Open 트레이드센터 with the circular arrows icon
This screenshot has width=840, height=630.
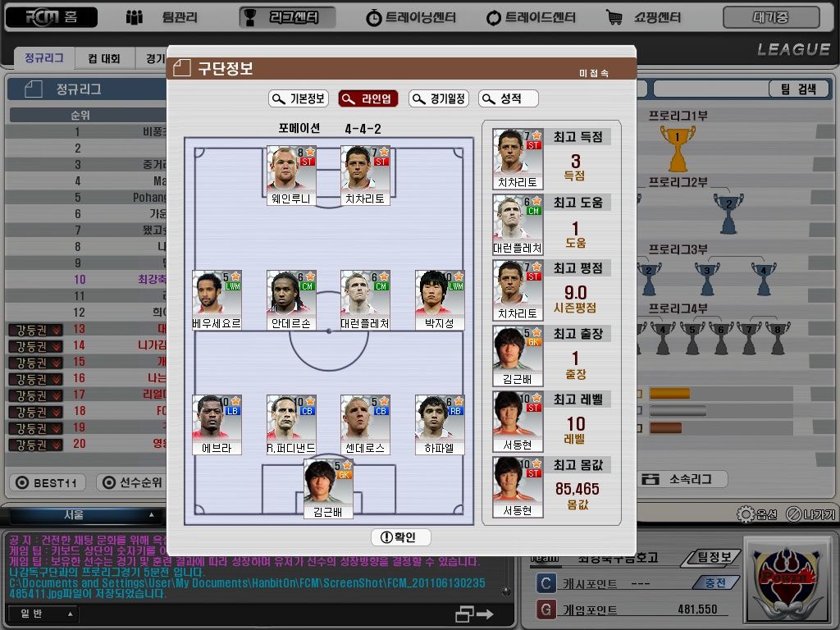point(531,17)
